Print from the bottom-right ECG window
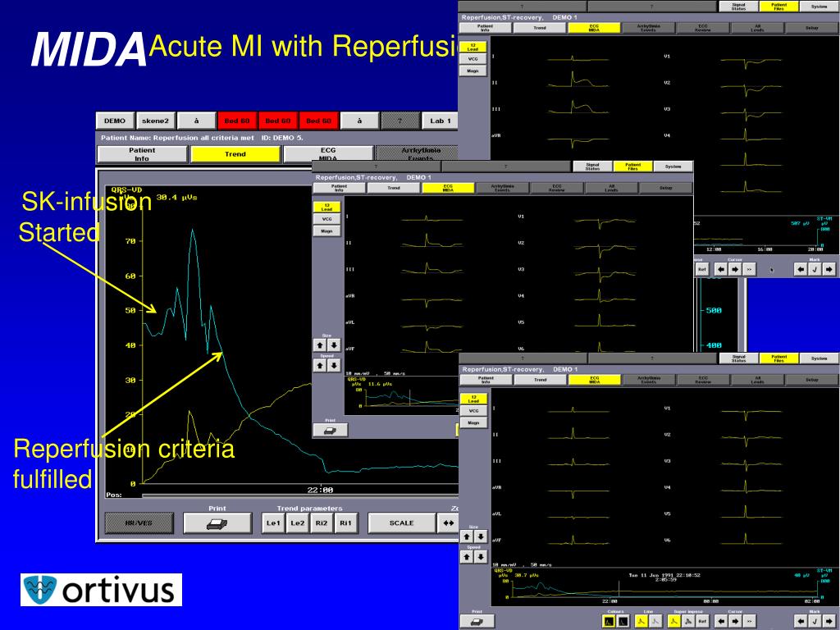Viewport: 840px width, 630px height. pos(477,622)
